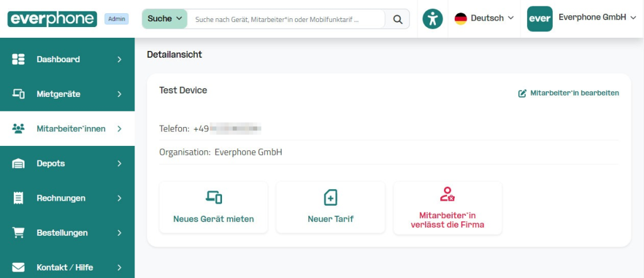Click the Kontakt / Hilfe envelope icon
The width and height of the screenshot is (644, 278).
pos(18,267)
